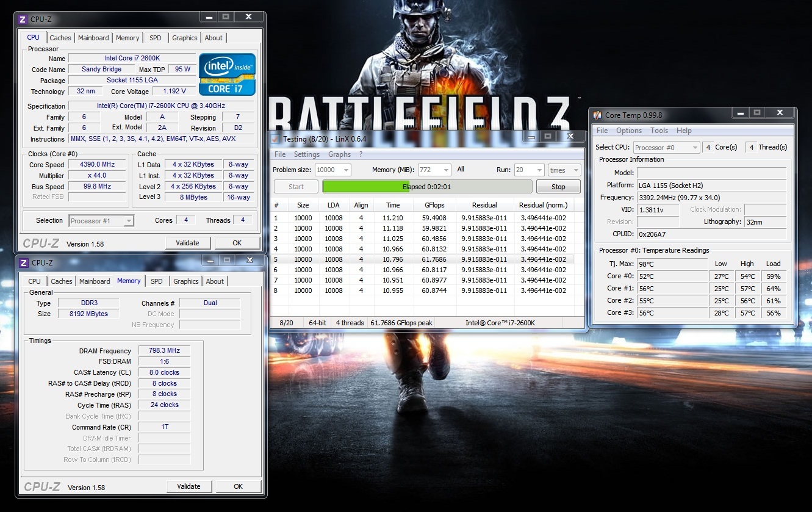
Task: Sort LinX results by GFlops column
Action: click(x=434, y=205)
